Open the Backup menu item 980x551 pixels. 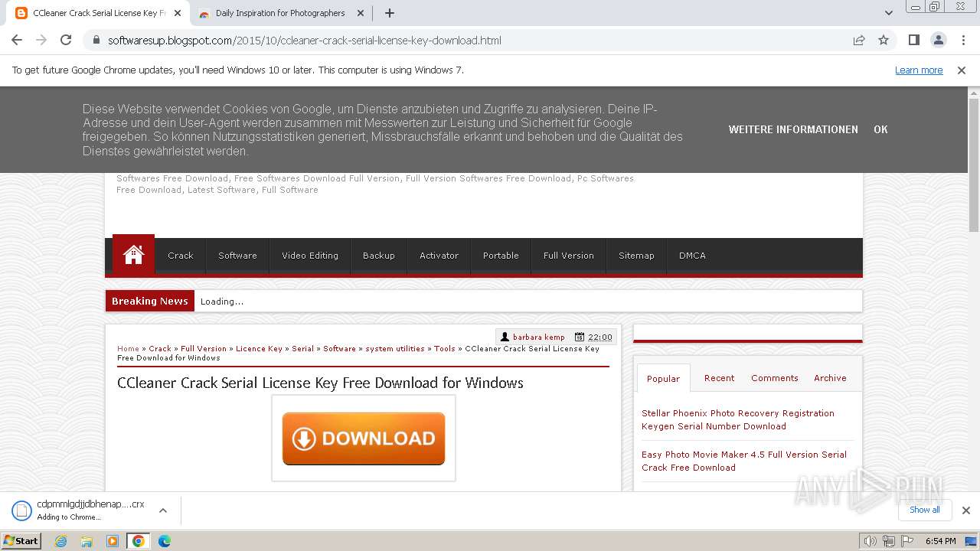(x=379, y=256)
